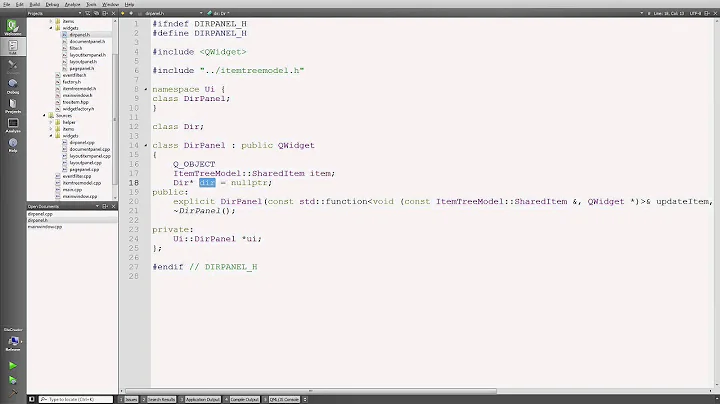Screen dimensions: 720x404
Task: Build the project with the hammer icon
Action: point(13,393)
